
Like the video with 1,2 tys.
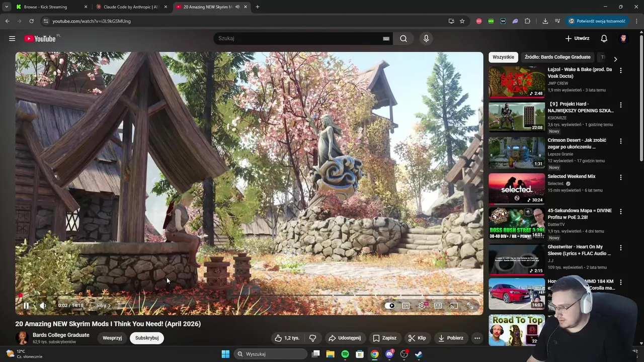click(x=287, y=338)
